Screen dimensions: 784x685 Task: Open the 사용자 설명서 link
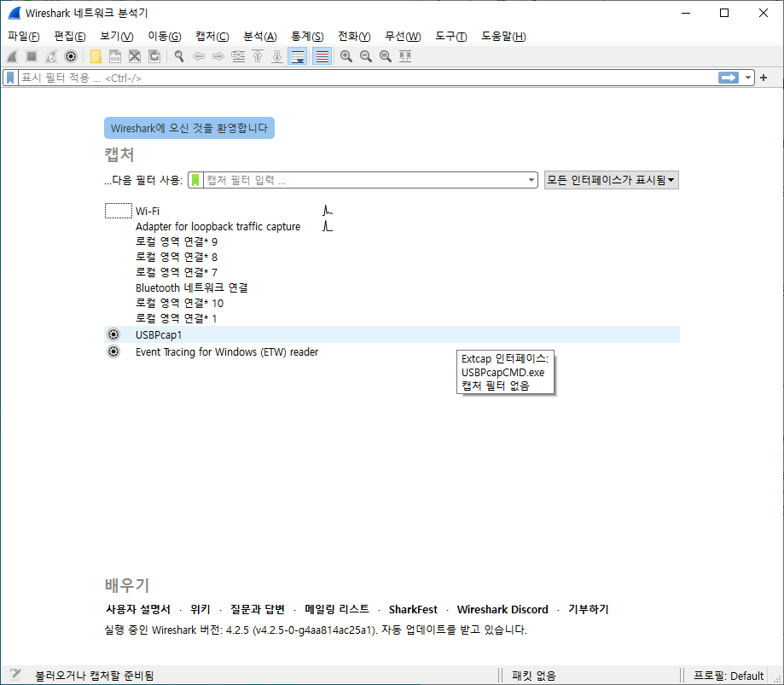pyautogui.click(x=138, y=609)
